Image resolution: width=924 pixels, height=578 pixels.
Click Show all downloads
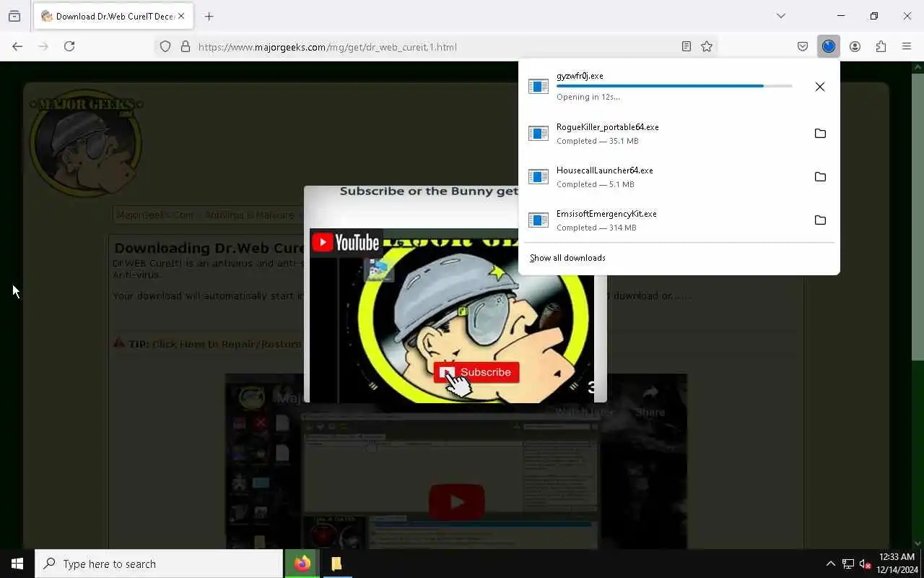(x=567, y=258)
